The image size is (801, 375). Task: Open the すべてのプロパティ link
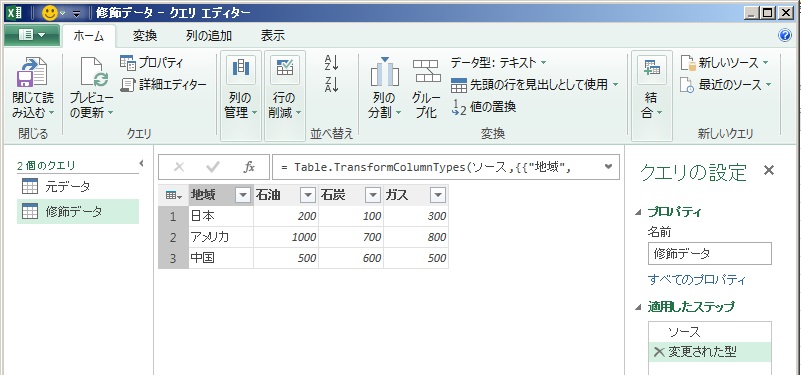click(697, 280)
